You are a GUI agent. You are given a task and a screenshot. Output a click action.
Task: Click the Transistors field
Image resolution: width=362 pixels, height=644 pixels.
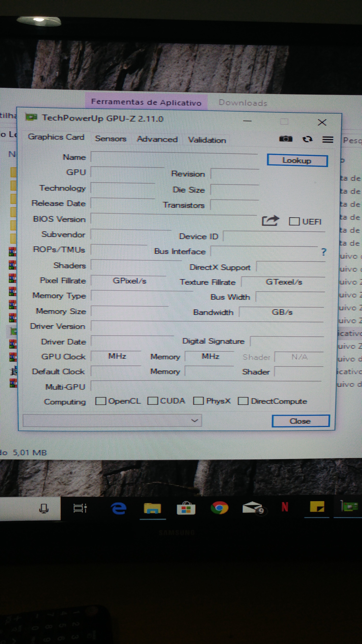(235, 205)
